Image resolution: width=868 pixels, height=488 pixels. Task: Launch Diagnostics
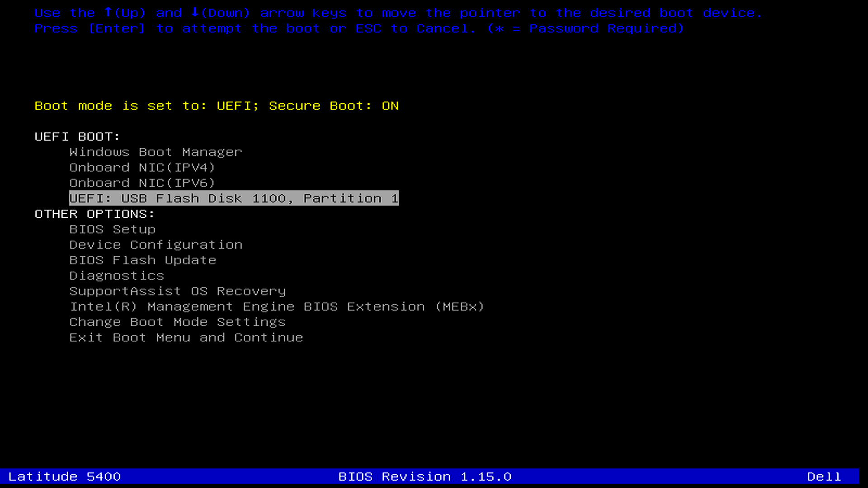(x=117, y=276)
